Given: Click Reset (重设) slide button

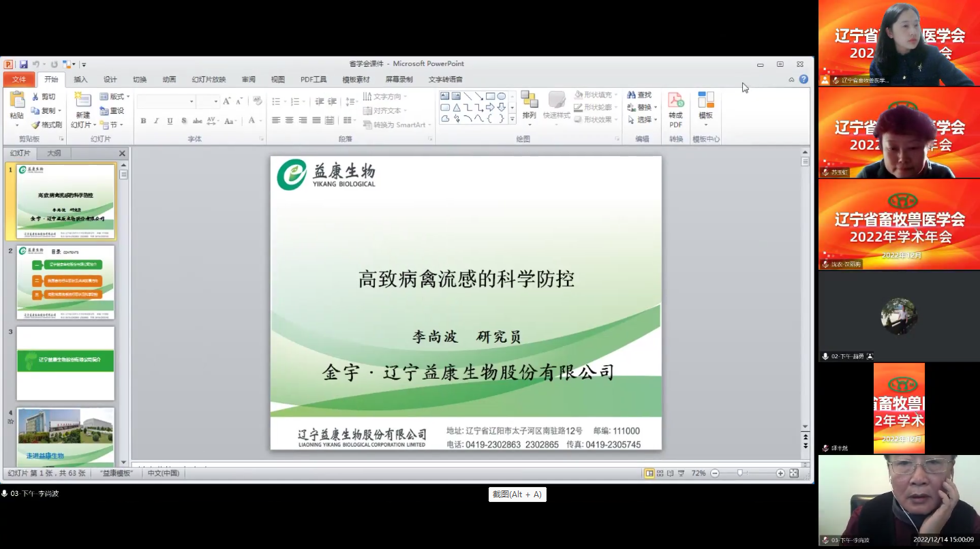Looking at the screenshot, I should click(x=112, y=110).
